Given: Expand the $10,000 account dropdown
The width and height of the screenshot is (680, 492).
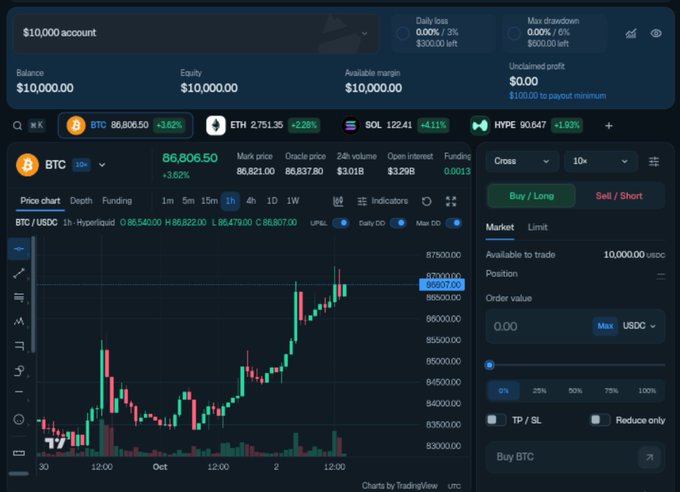Looking at the screenshot, I should [x=195, y=33].
